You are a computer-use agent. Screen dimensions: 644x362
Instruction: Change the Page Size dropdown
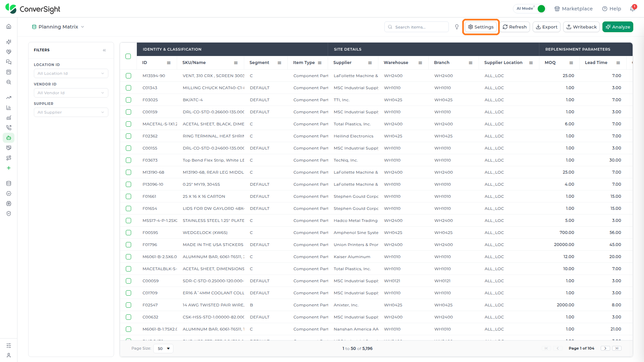click(x=163, y=349)
